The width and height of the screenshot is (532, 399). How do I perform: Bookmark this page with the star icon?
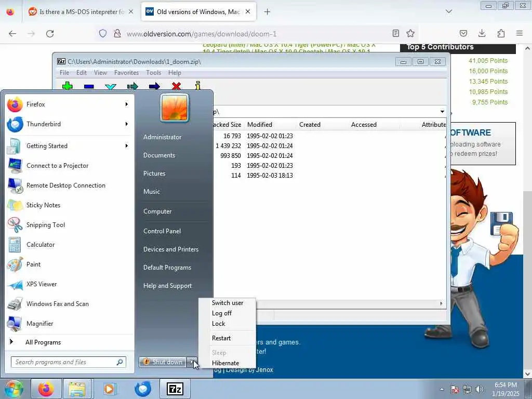pos(410,33)
